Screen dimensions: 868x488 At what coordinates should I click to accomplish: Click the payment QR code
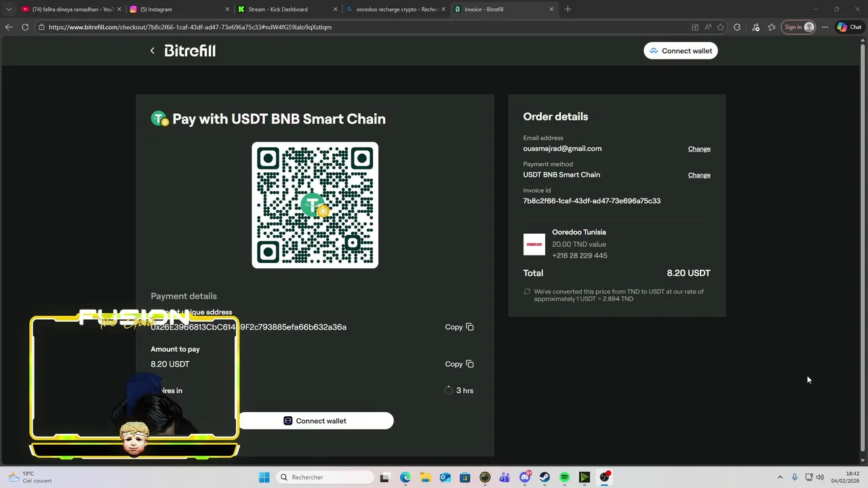(x=315, y=205)
